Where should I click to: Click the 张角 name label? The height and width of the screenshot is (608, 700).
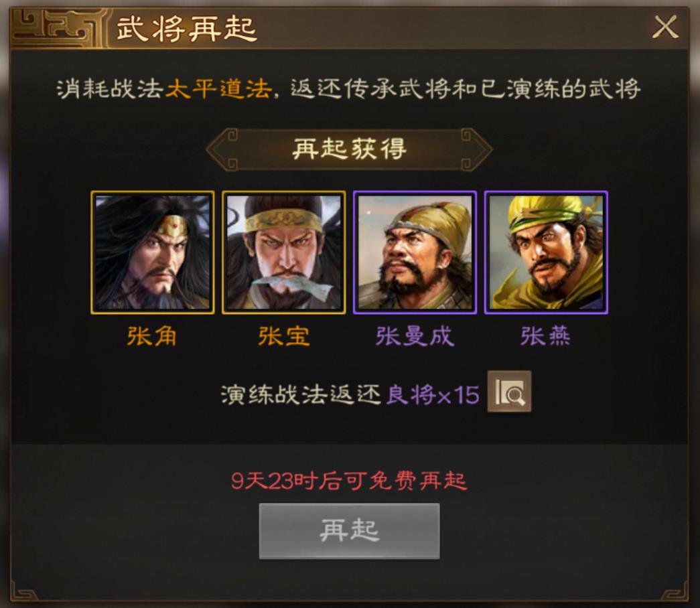[x=152, y=336]
